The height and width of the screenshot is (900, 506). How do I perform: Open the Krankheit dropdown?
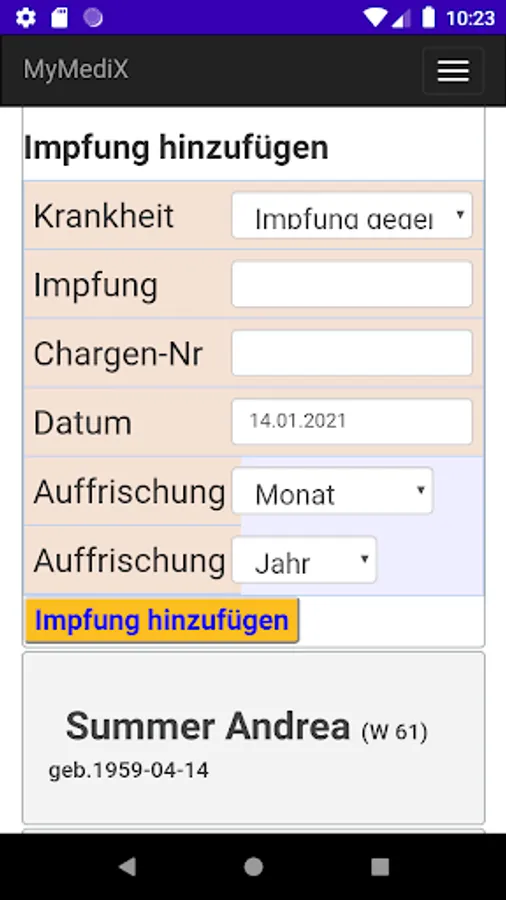tap(352, 215)
